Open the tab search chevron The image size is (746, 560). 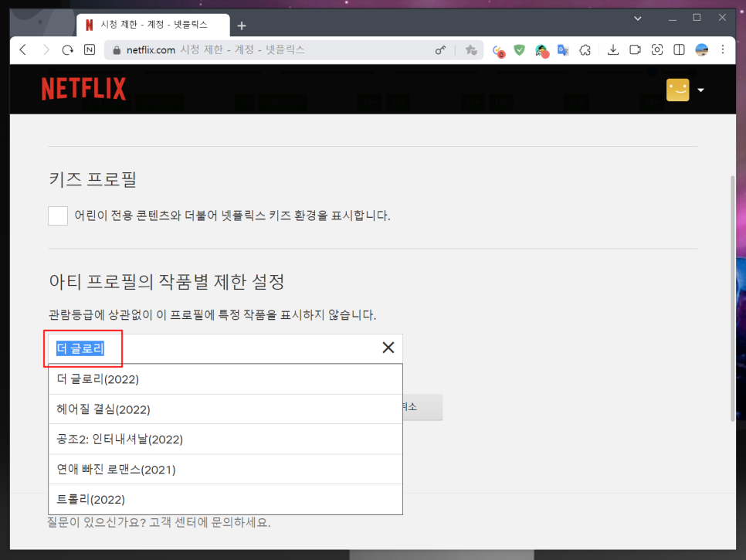coord(638,19)
